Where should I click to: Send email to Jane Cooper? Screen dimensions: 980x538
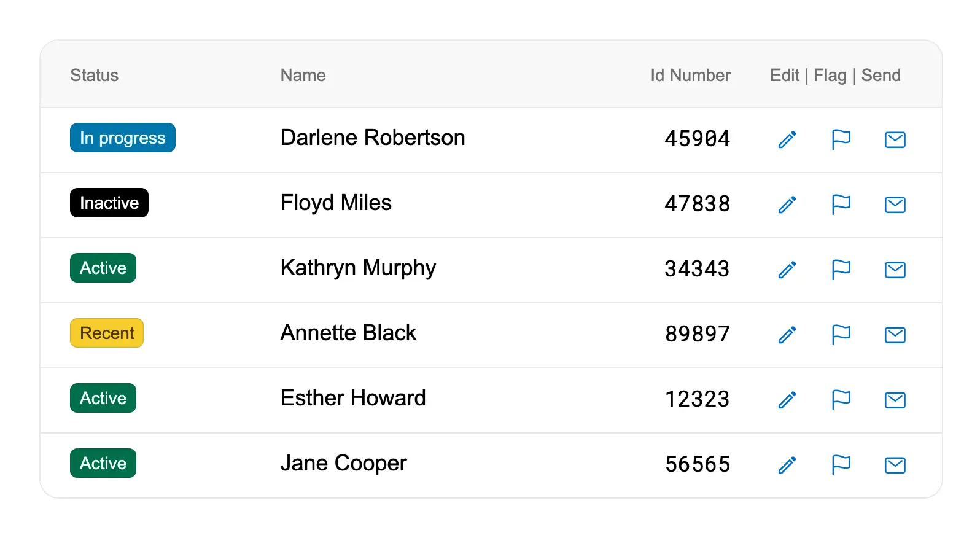[895, 465]
